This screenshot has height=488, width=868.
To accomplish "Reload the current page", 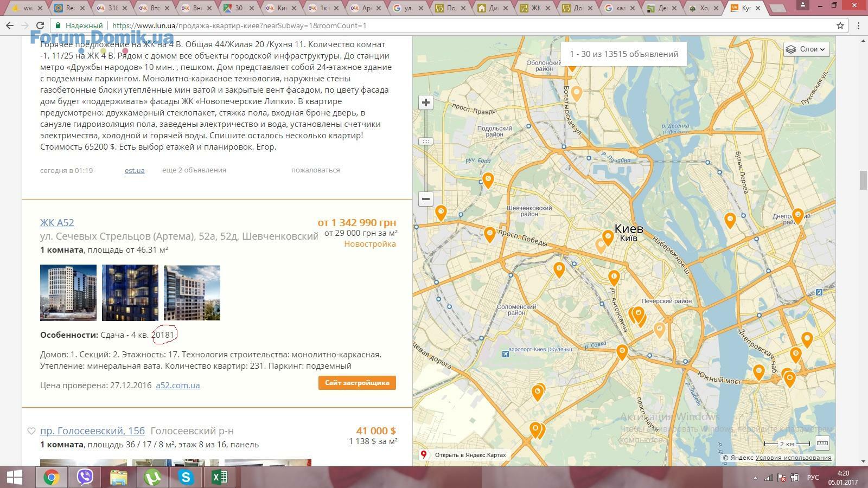I will pyautogui.click(x=40, y=25).
